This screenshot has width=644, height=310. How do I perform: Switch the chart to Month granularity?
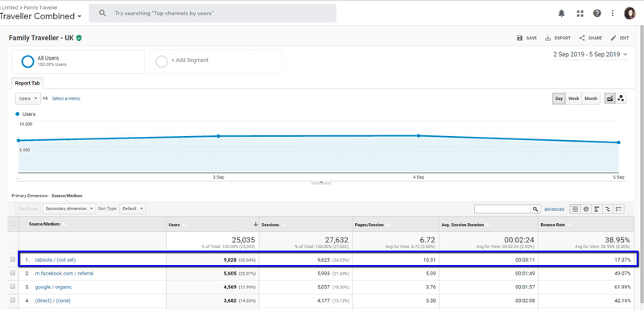click(591, 98)
